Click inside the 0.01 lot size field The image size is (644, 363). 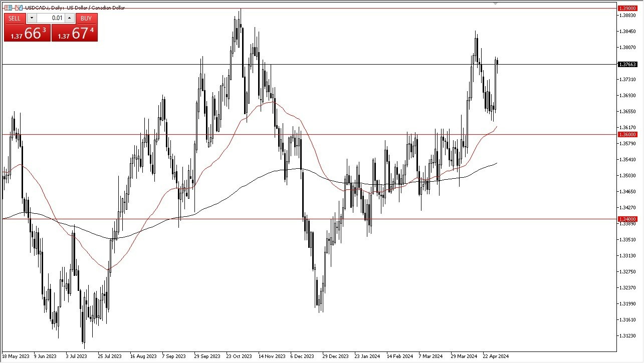pyautogui.click(x=51, y=18)
